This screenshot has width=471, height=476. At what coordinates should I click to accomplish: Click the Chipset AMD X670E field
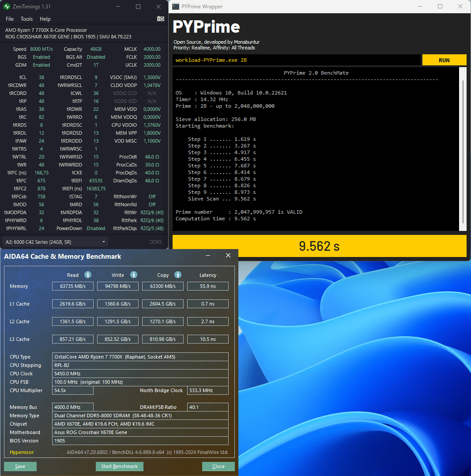(140, 424)
